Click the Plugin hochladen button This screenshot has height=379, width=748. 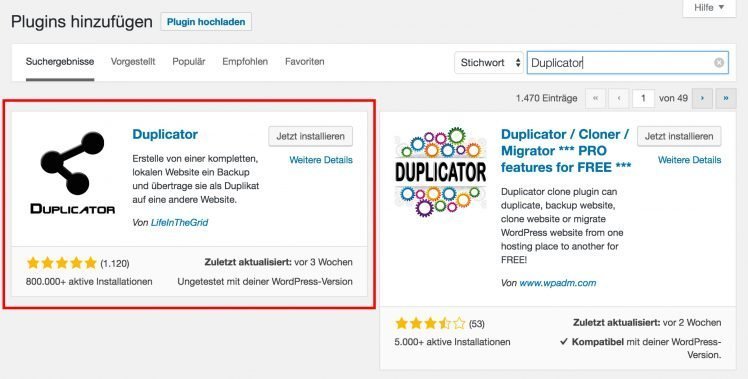click(x=206, y=22)
